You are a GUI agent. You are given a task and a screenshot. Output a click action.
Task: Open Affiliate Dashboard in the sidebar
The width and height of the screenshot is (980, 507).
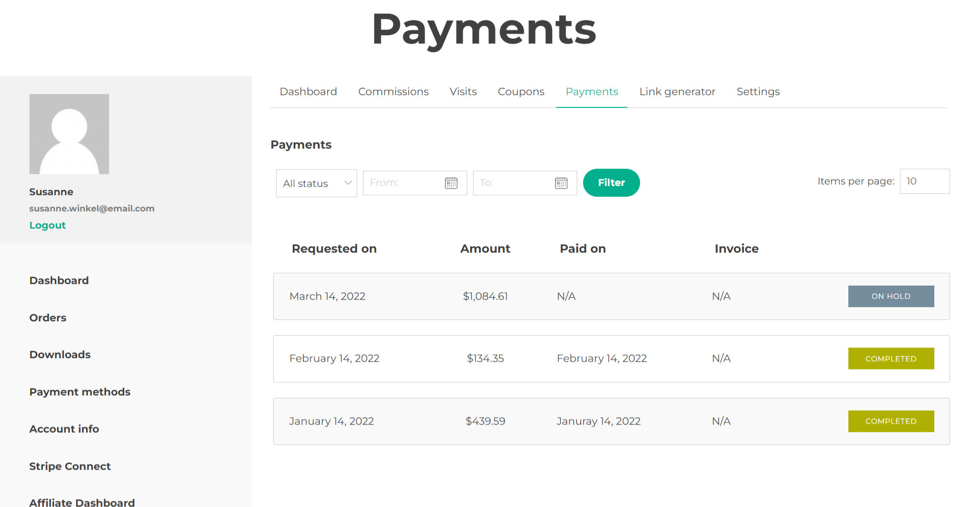point(82,502)
